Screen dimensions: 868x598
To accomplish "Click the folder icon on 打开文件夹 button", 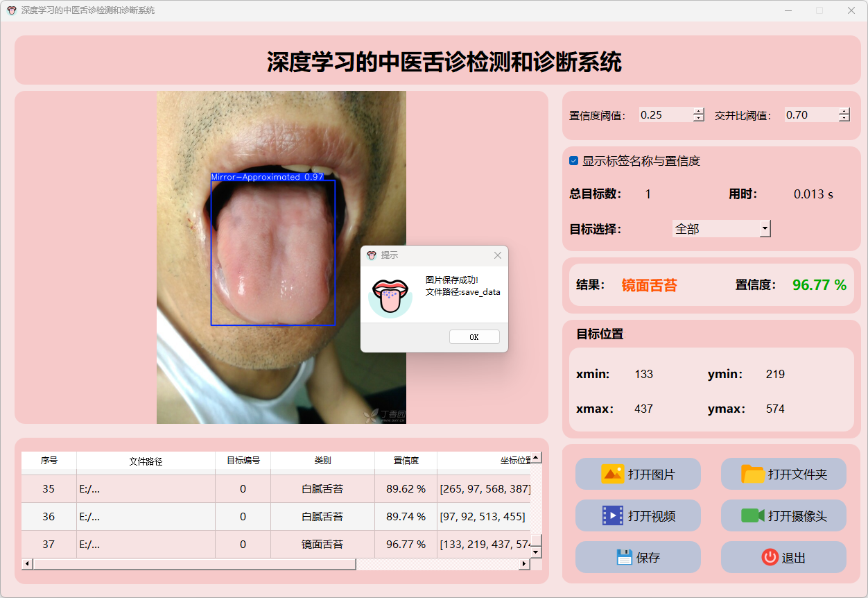I will [753, 475].
